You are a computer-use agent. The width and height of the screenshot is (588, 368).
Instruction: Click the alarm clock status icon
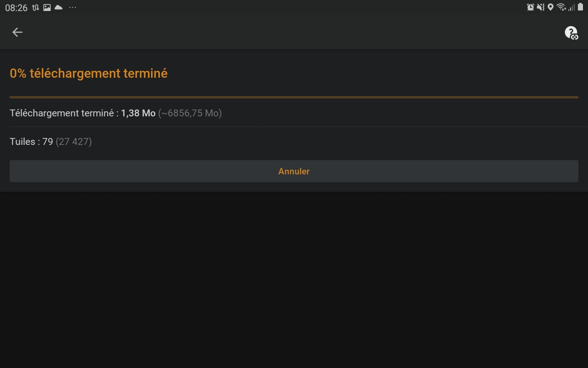coord(531,7)
